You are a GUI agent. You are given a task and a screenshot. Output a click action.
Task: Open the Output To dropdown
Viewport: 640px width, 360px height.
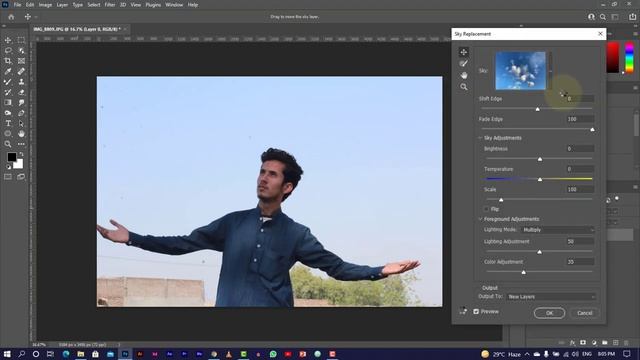[551, 297]
